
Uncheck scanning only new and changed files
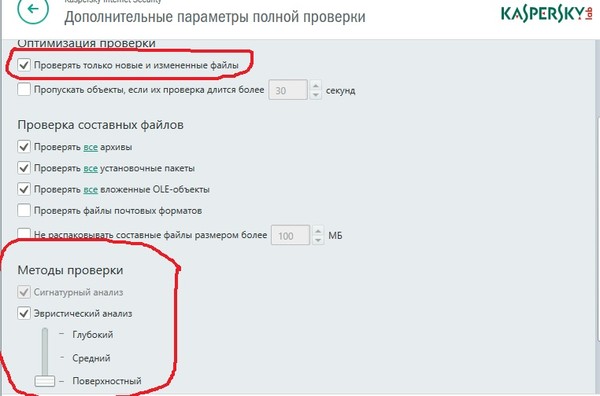(x=24, y=65)
